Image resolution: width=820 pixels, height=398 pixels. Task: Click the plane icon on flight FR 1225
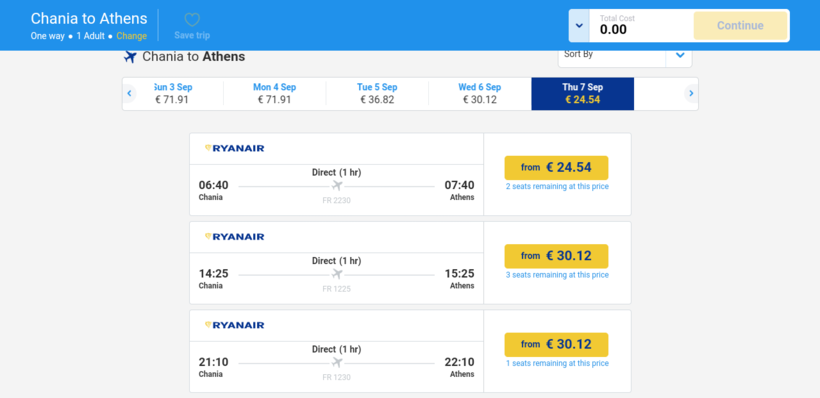click(337, 274)
